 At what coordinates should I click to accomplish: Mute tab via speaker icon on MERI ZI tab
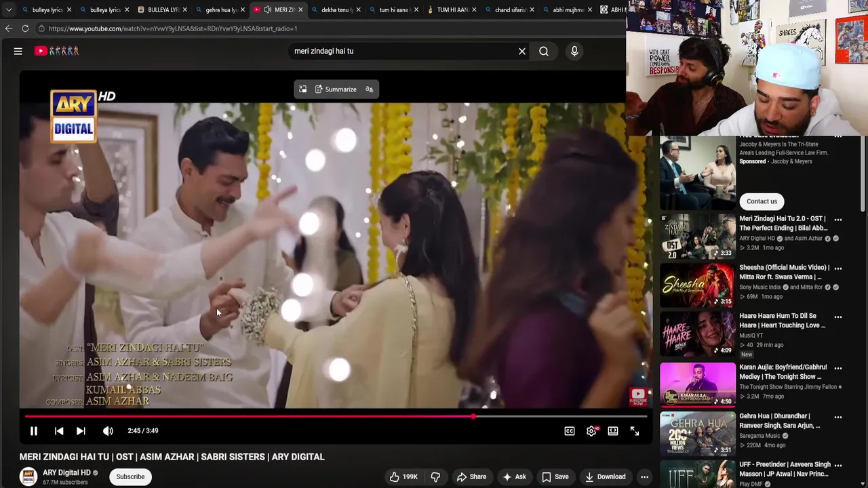coord(267,9)
